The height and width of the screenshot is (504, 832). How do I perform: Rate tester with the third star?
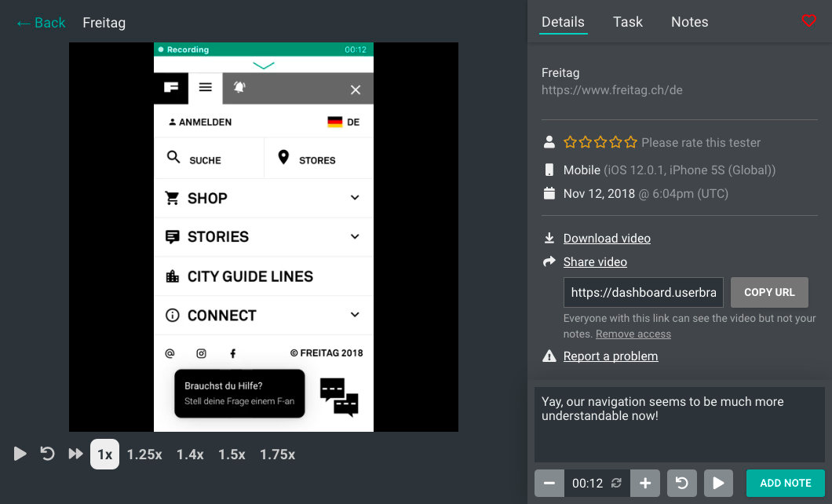tap(600, 142)
